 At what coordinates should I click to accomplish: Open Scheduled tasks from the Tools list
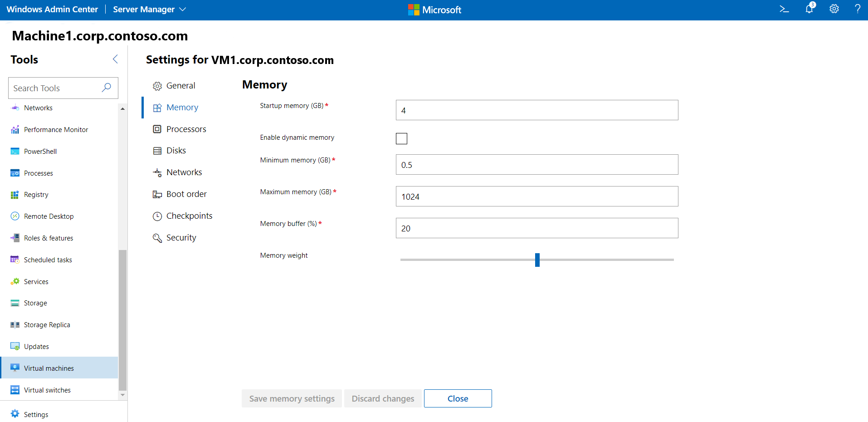click(48, 260)
